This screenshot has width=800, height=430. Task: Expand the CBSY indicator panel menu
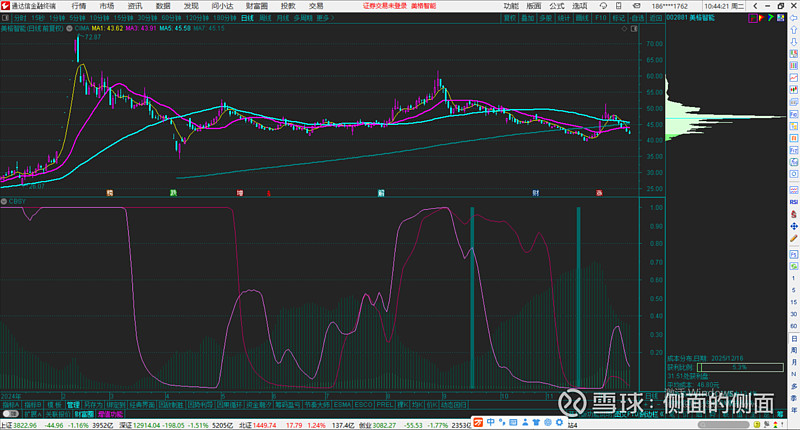[x=4, y=201]
